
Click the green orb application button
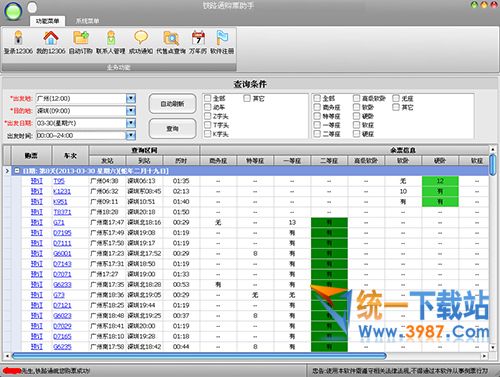tap(13, 11)
